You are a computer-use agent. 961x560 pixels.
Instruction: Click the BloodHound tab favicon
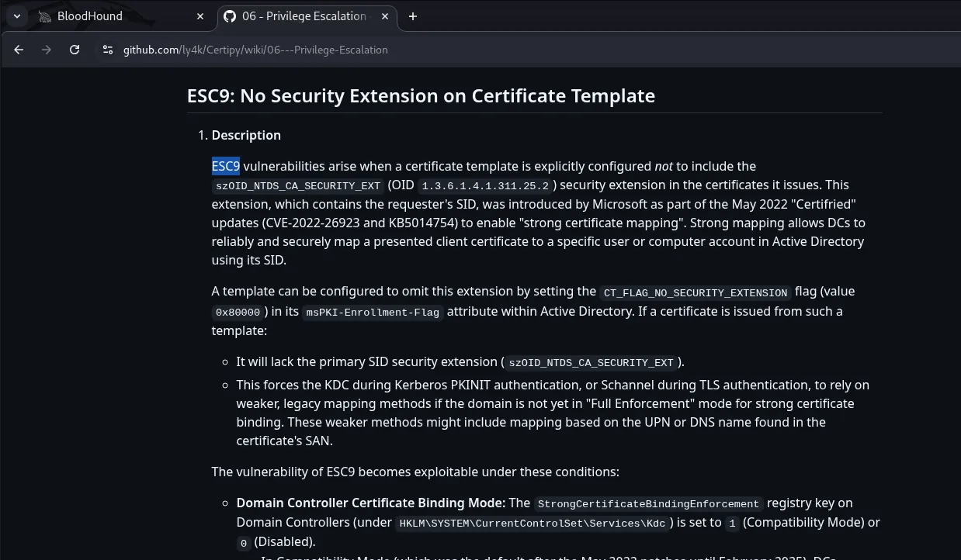pos(45,16)
